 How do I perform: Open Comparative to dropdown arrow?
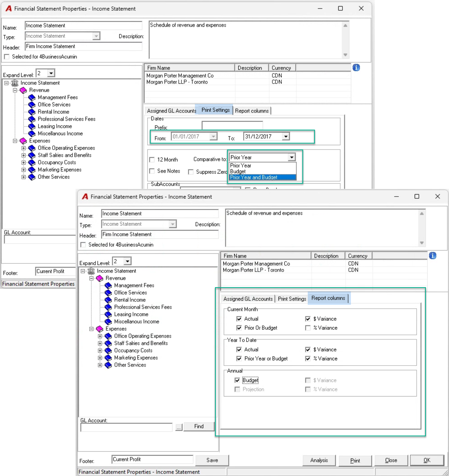[x=292, y=157]
